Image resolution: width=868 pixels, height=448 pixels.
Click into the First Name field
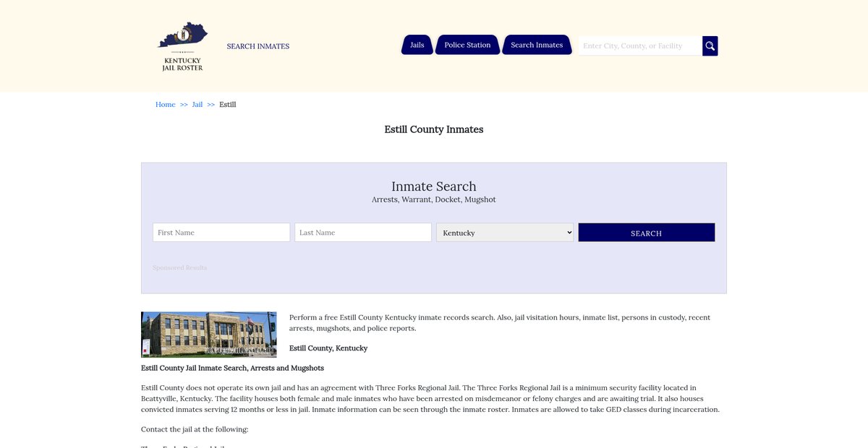tap(221, 233)
